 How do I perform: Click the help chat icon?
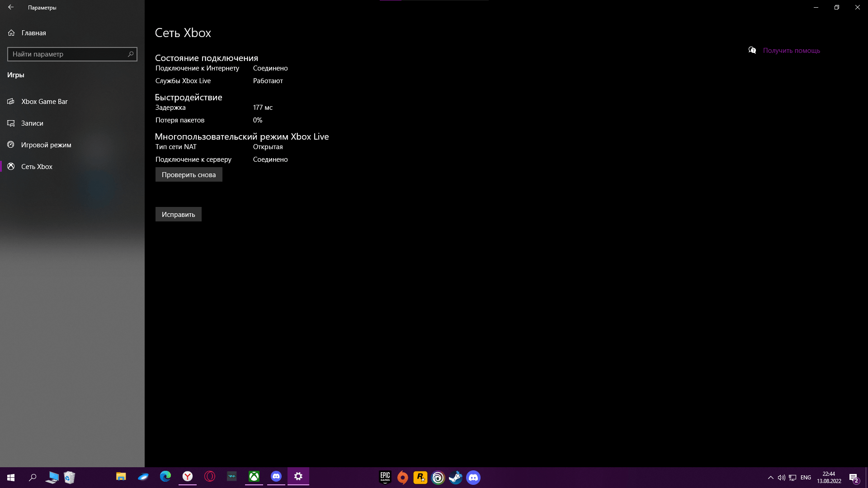(x=752, y=51)
